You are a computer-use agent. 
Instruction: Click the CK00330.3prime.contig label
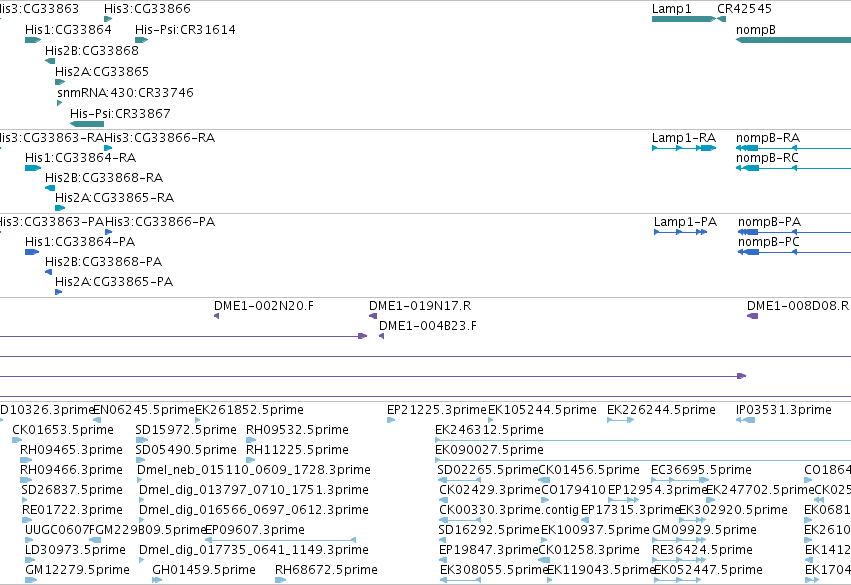coord(509,510)
